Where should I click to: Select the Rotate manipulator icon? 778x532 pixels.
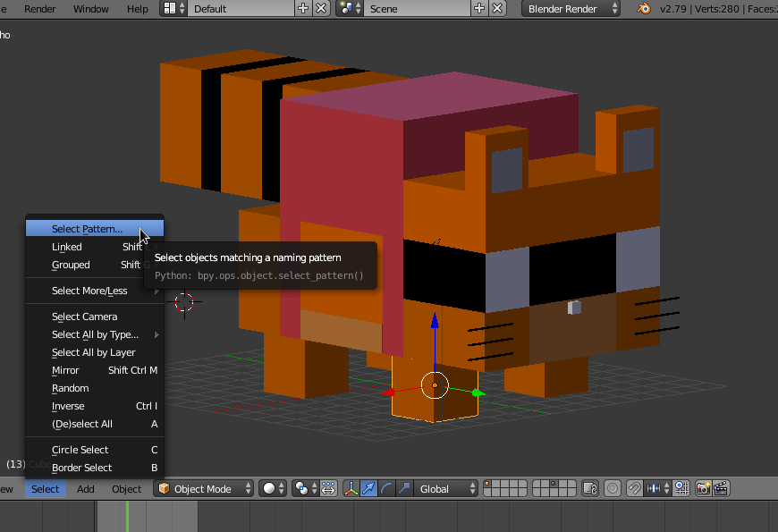[387, 488]
